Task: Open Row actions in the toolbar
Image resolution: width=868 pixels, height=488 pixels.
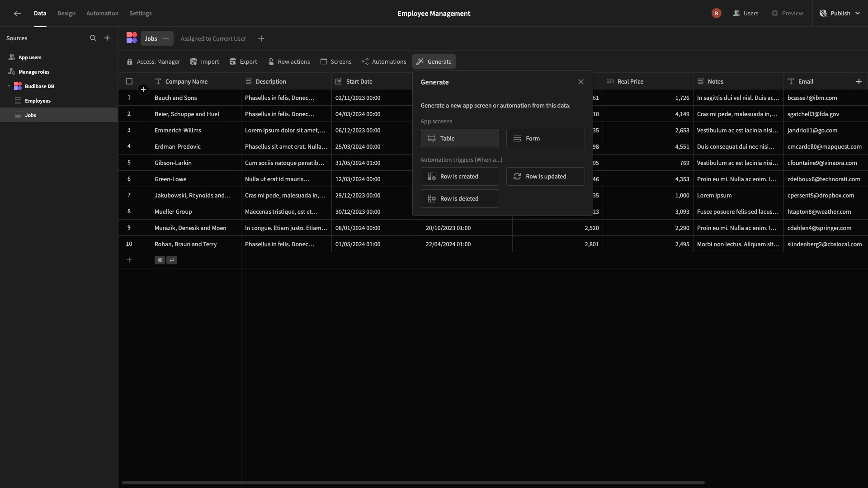Action: point(289,61)
